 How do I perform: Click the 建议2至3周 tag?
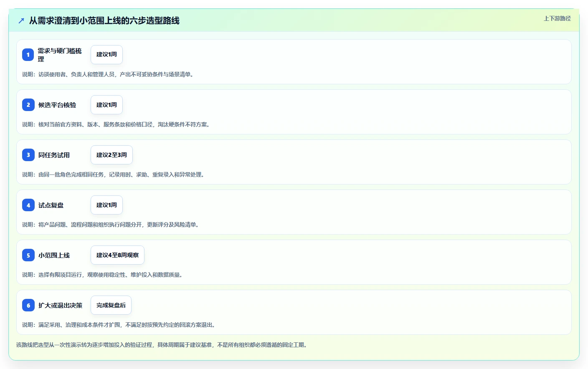[112, 155]
